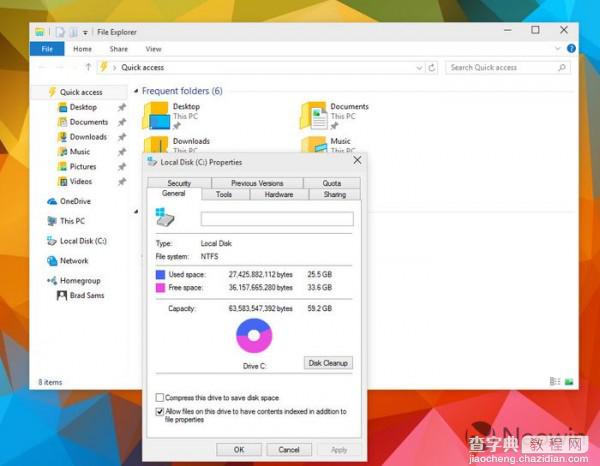Collapse the Frequent folders section
Viewport: 600px width, 466px height.
[x=136, y=91]
